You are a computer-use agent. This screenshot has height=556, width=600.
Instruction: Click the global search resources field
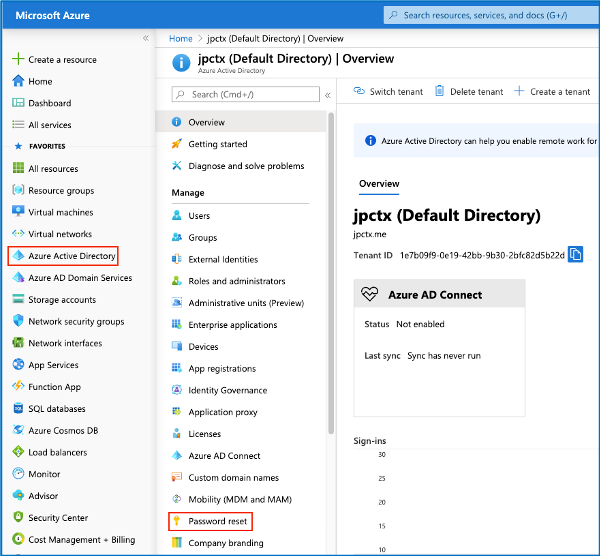coord(490,15)
